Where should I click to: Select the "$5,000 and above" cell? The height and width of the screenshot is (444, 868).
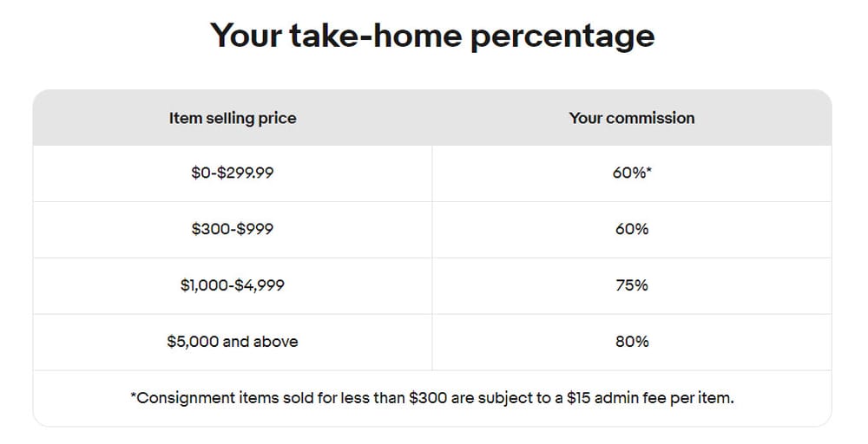(233, 342)
